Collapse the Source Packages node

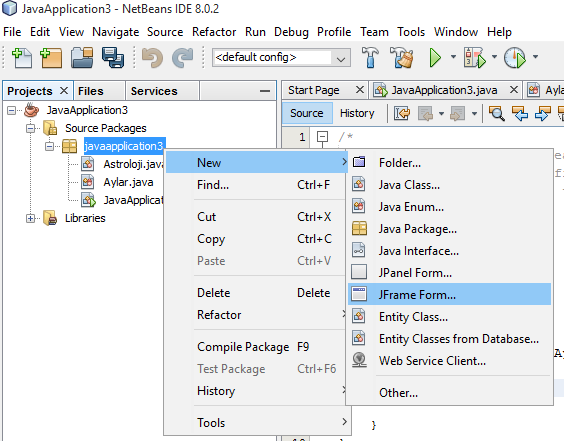click(31, 128)
